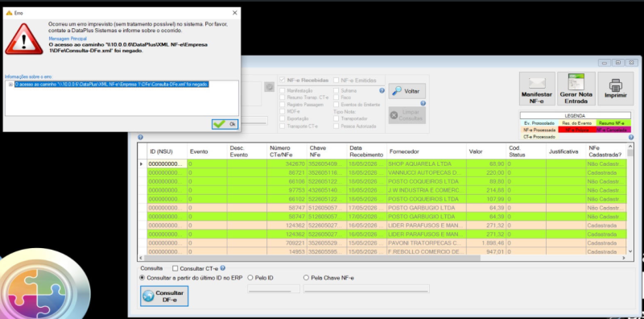Toggle Registro Passagem checkbox

283,105
